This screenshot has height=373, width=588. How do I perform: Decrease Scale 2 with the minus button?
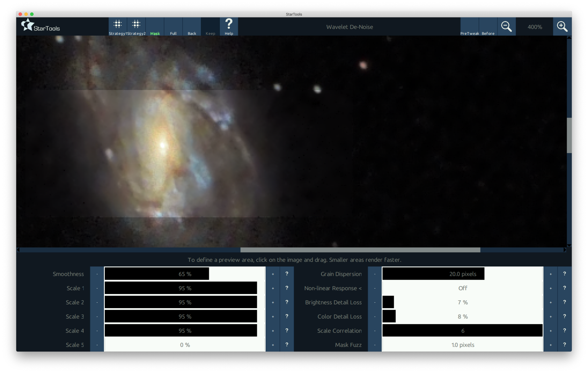(97, 302)
